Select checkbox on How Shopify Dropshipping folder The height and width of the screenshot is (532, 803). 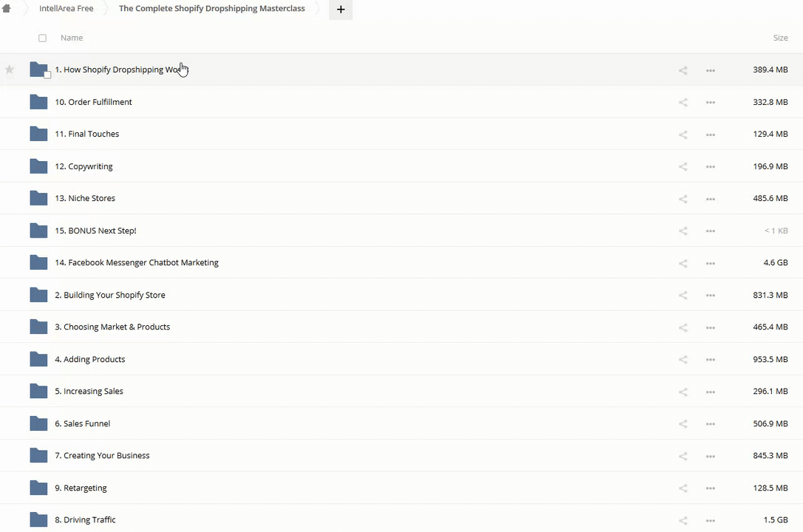pyautogui.click(x=47, y=75)
